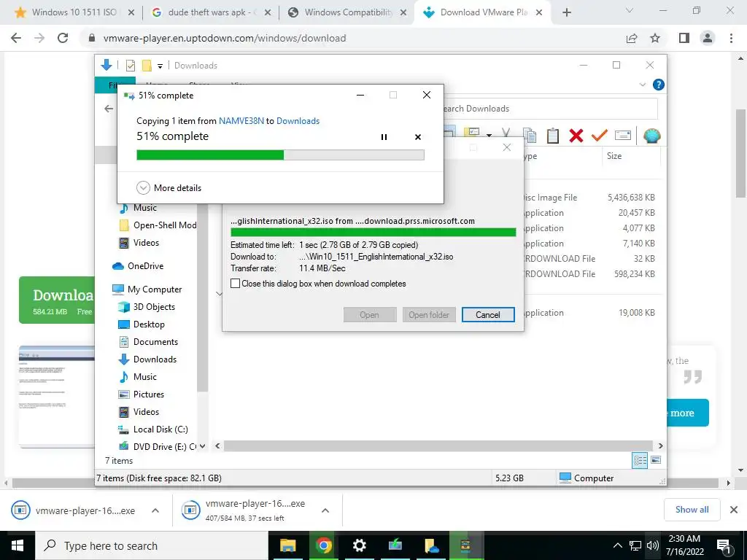Viewport: 747px width, 560px height.
Task: Type in the taskbar search box
Action: click(x=152, y=545)
